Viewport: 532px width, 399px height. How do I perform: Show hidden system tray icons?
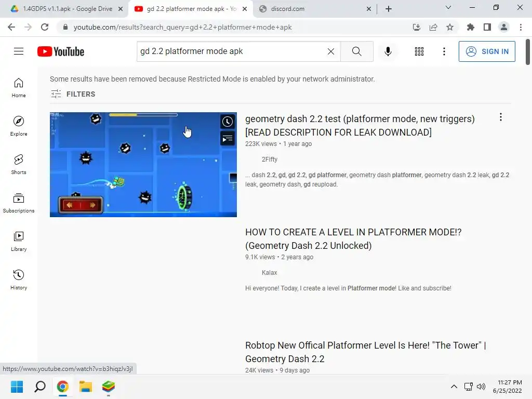point(454,387)
